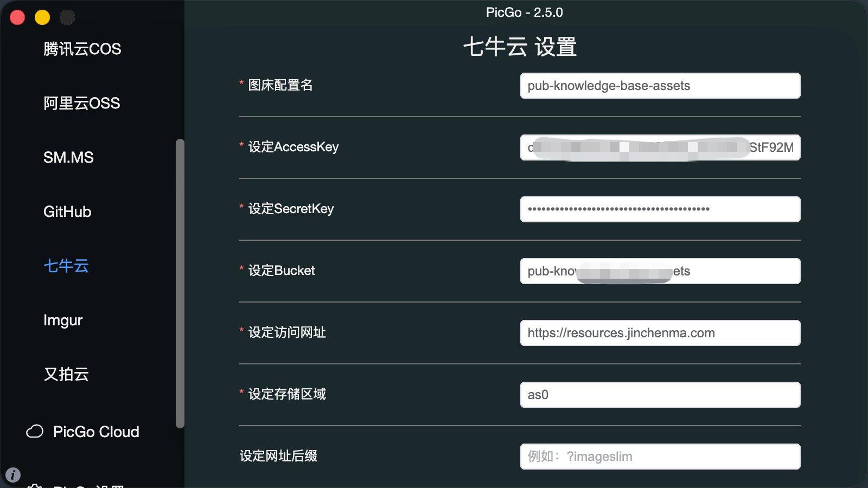The height and width of the screenshot is (488, 868).
Task: Select 阿里云OSS in the sidebar
Action: pyautogui.click(x=82, y=103)
